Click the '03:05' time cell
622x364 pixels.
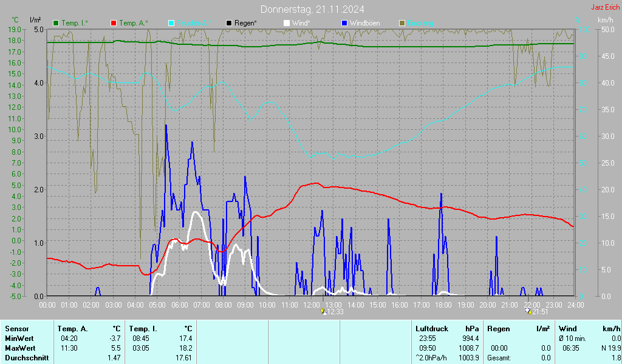(x=140, y=348)
